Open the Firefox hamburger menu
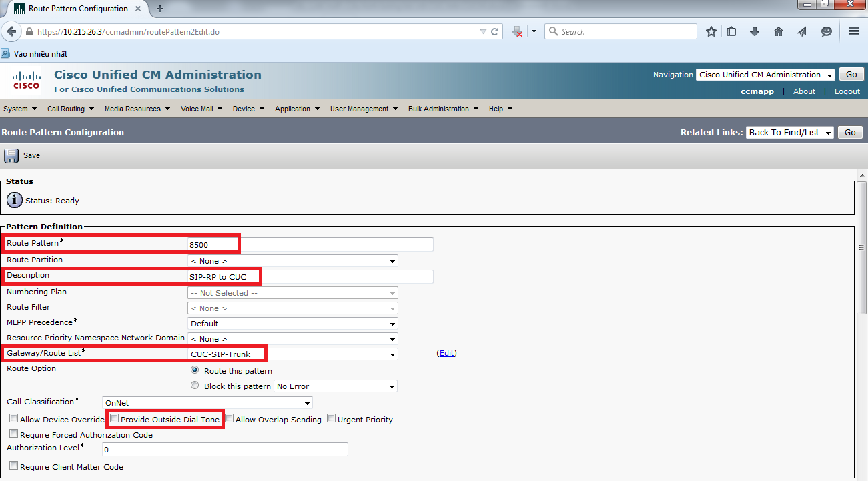868x481 pixels. (853, 31)
